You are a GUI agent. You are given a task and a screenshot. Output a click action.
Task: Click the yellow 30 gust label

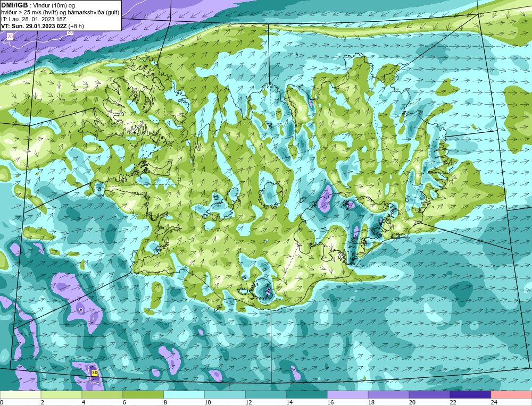[95, 373]
